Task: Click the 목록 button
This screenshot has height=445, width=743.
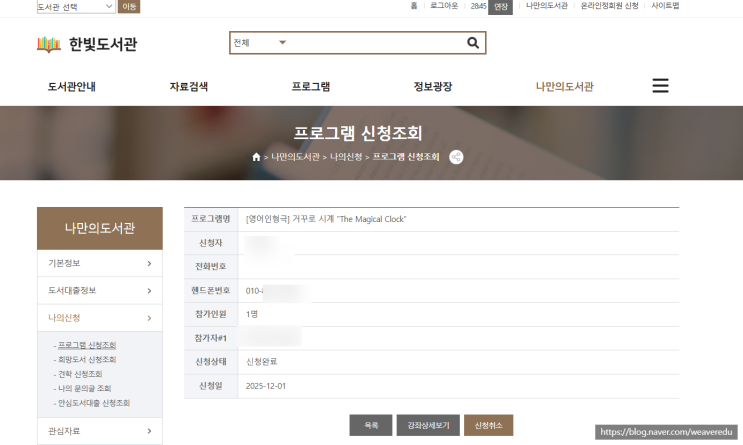Action: click(x=371, y=425)
